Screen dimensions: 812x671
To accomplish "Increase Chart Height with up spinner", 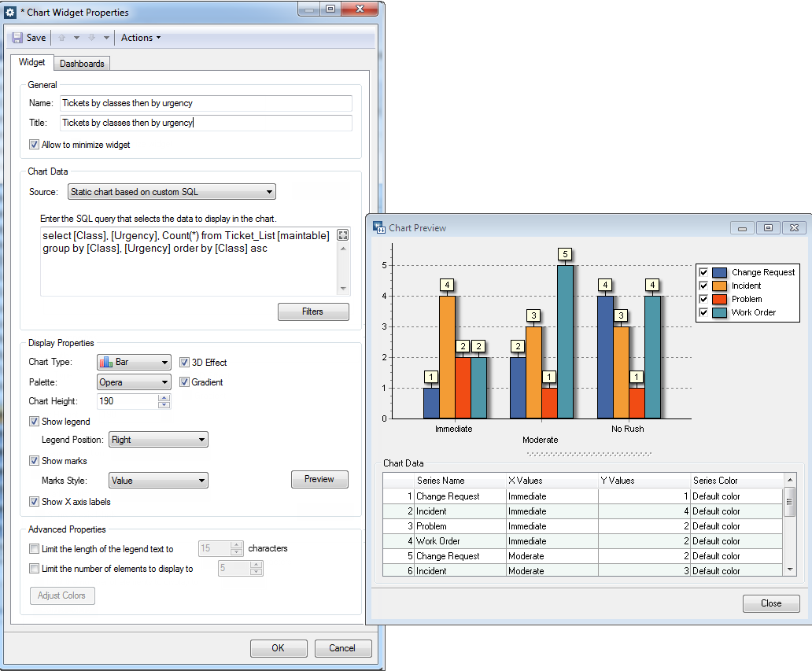I will click(164, 397).
